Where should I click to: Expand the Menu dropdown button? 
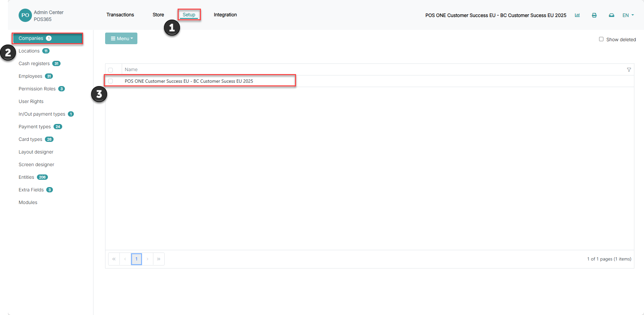(x=121, y=39)
